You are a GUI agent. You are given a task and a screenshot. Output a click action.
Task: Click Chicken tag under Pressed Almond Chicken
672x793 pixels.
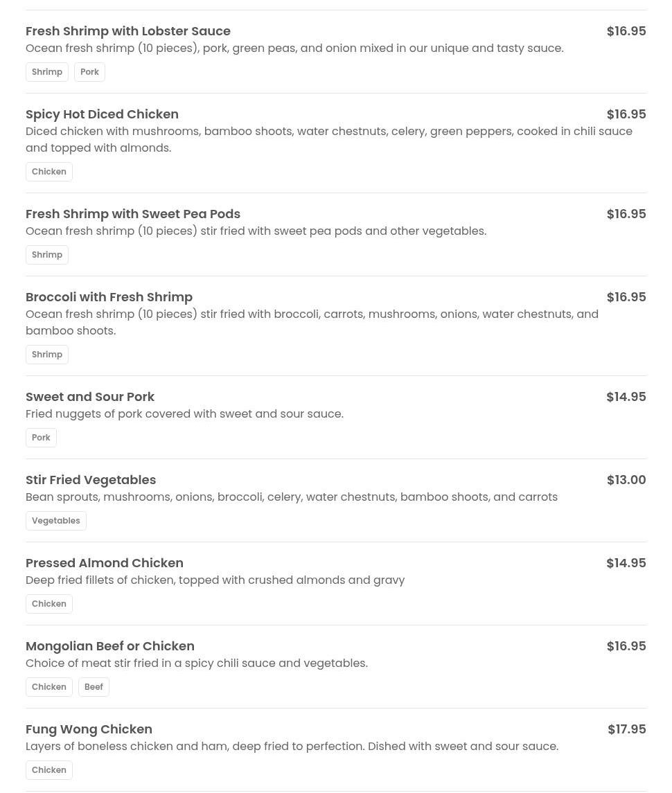click(x=49, y=604)
